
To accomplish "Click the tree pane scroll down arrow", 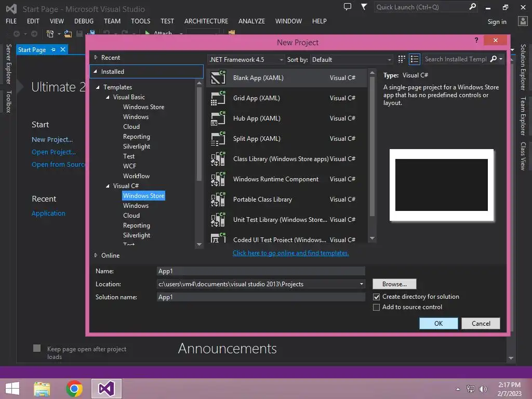I will (x=199, y=244).
